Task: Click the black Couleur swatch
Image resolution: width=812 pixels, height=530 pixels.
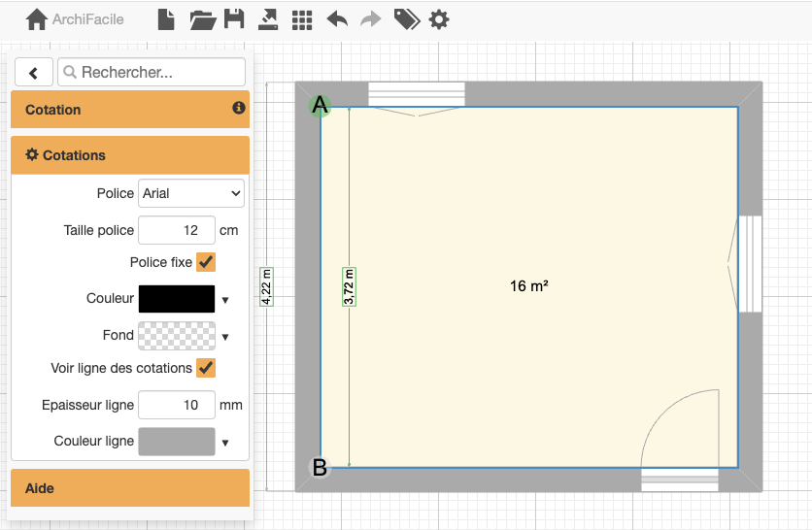Action: 177,299
